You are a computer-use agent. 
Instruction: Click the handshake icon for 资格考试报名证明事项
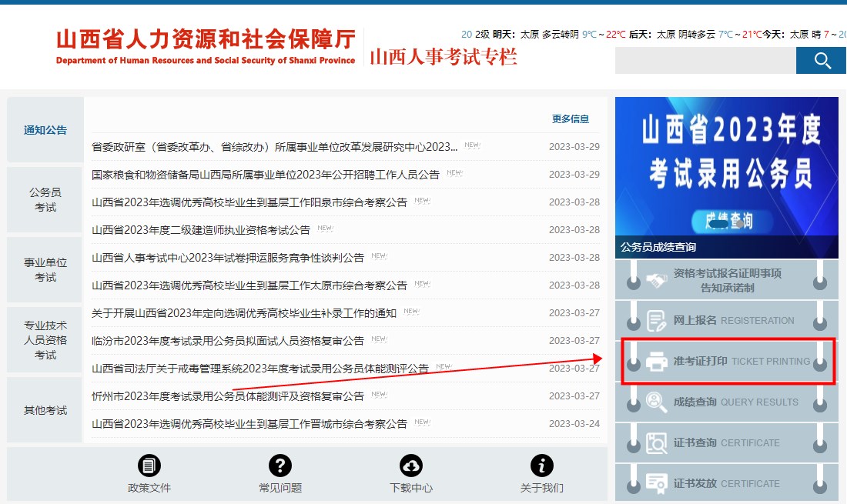tap(657, 279)
